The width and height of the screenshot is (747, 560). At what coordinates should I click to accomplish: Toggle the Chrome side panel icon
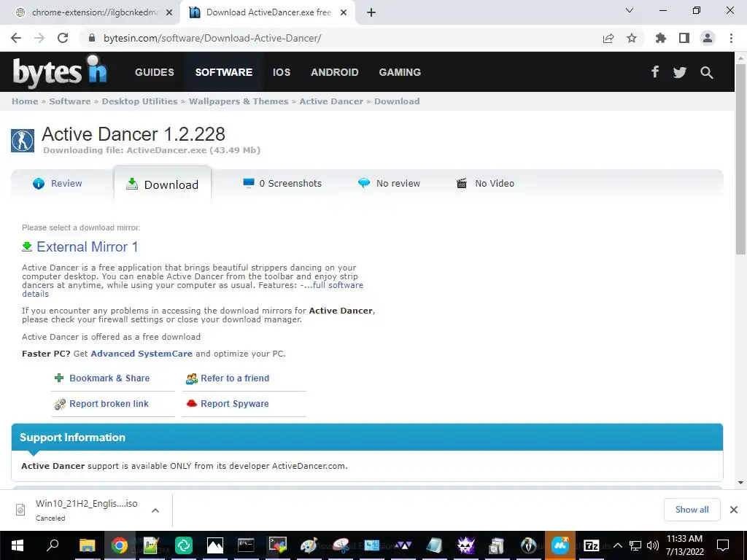click(x=684, y=38)
